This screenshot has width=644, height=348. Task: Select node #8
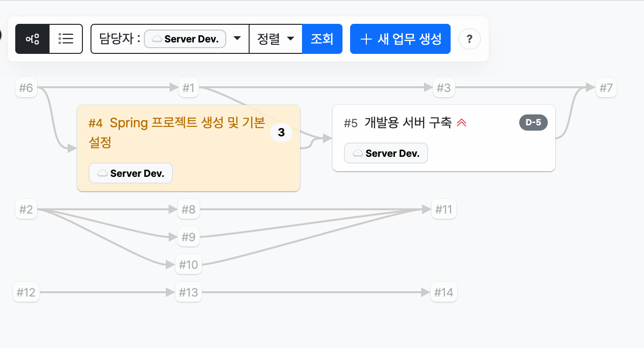[189, 209]
